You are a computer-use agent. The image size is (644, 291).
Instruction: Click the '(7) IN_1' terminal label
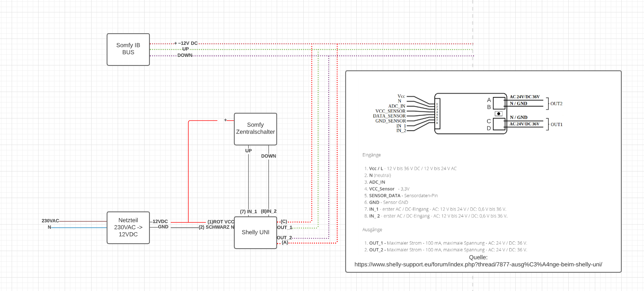[x=248, y=211]
